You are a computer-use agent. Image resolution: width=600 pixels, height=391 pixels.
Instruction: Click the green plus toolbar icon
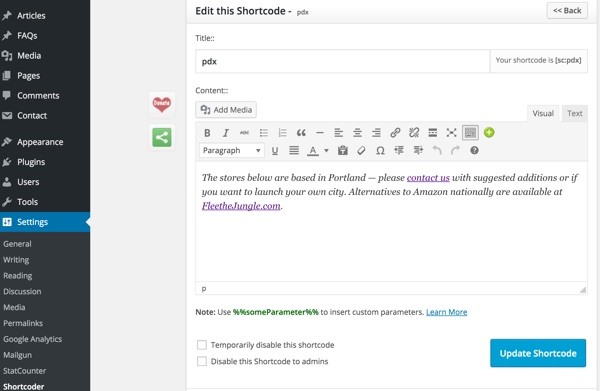pos(489,132)
